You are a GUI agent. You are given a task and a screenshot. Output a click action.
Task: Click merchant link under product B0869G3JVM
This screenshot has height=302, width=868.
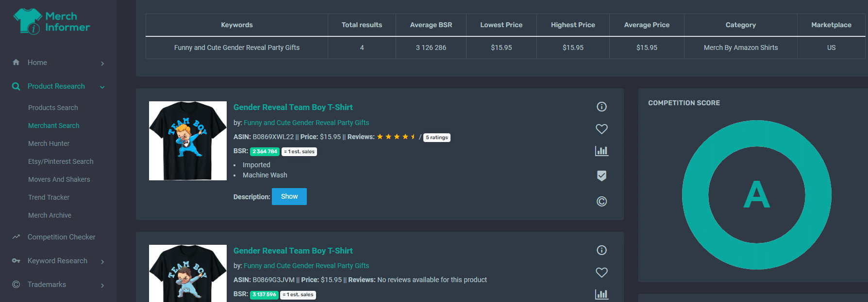306,266
